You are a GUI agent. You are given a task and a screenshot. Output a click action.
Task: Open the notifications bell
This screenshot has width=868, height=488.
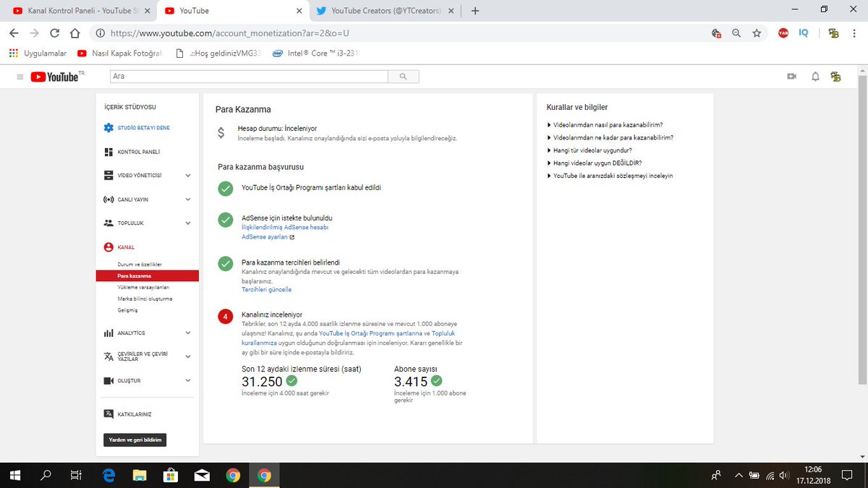(815, 77)
